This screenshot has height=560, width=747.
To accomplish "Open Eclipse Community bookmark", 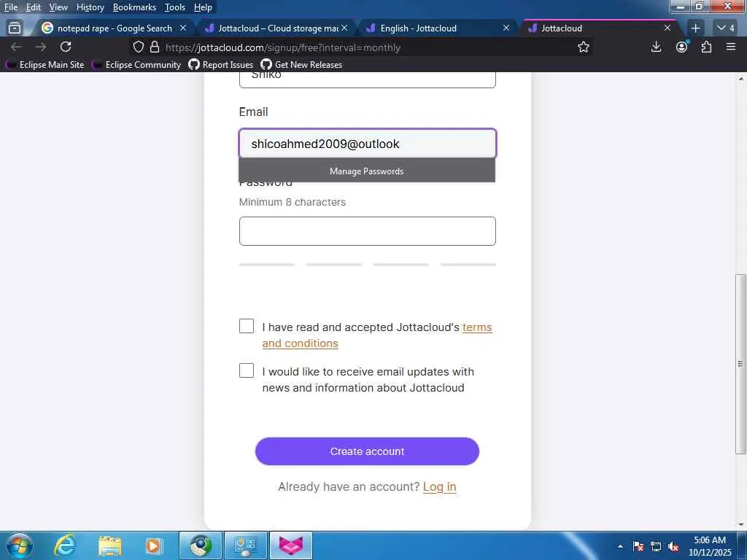I will tap(136, 65).
